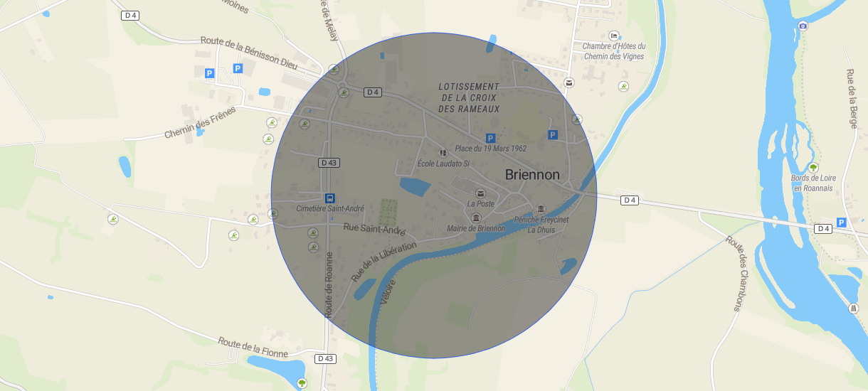Select the Lotissement de la Croix des Rameaux label
The width and height of the screenshot is (868, 391).
tap(469, 97)
